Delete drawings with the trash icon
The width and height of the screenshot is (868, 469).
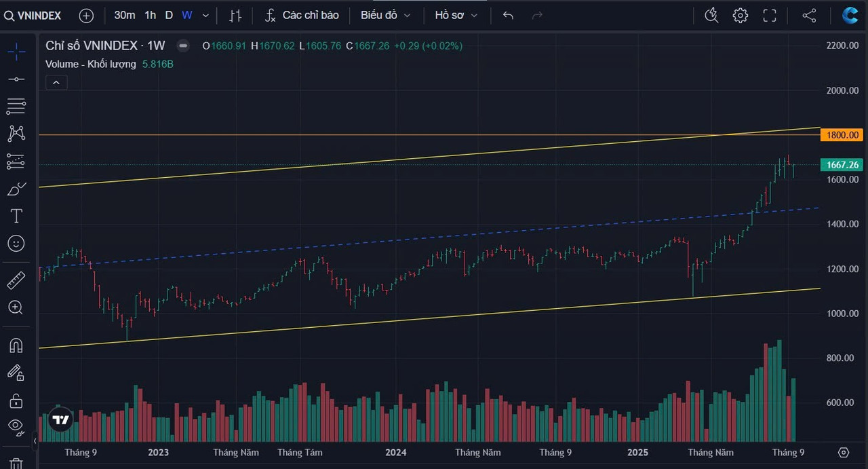point(16,463)
